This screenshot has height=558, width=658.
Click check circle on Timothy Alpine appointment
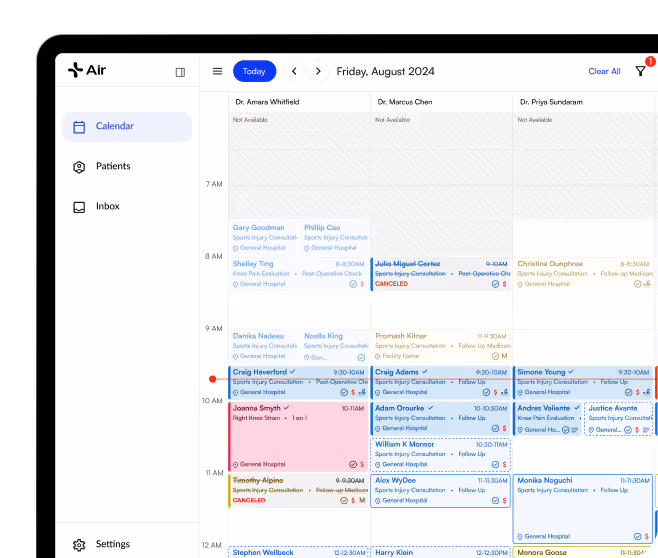pyautogui.click(x=344, y=501)
